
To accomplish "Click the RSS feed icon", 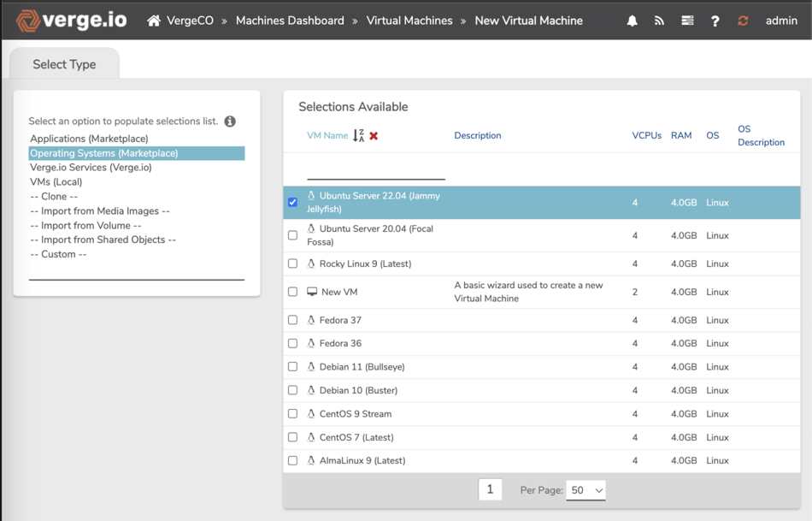I will click(x=659, y=21).
